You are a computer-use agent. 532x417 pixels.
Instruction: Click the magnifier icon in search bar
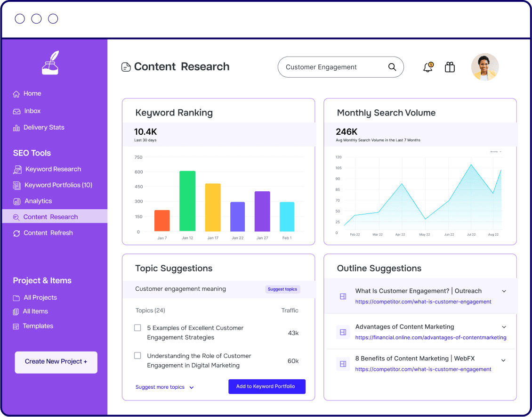point(392,67)
